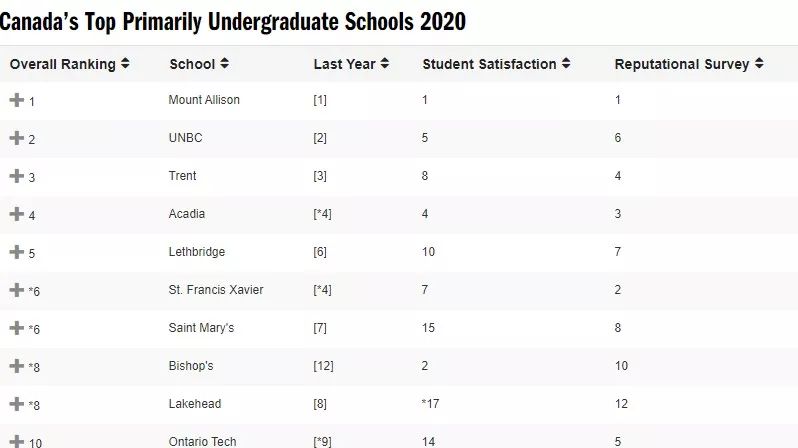798x448 pixels.
Task: Toggle Student Satisfaction sort arrows
Action: pos(566,64)
